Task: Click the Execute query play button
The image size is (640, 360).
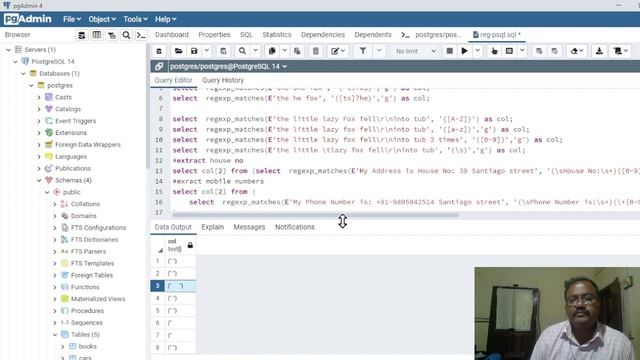Action: [x=464, y=51]
